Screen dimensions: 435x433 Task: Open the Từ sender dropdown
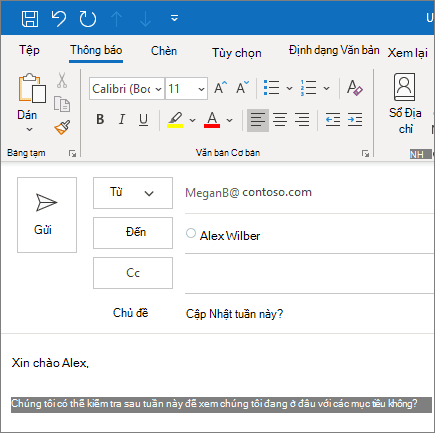point(133,193)
